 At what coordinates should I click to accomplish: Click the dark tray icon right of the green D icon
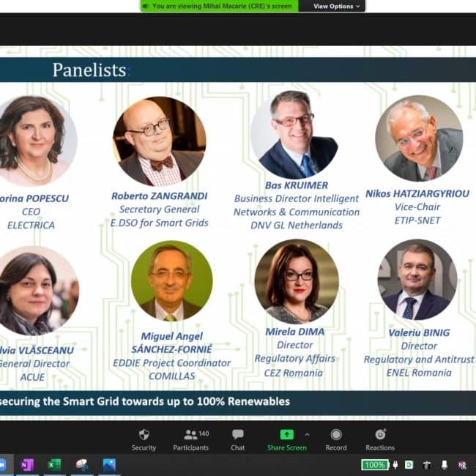coord(427,465)
